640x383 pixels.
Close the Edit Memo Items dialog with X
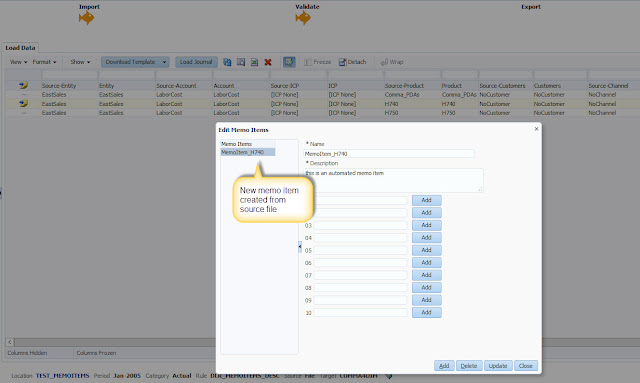pos(536,129)
